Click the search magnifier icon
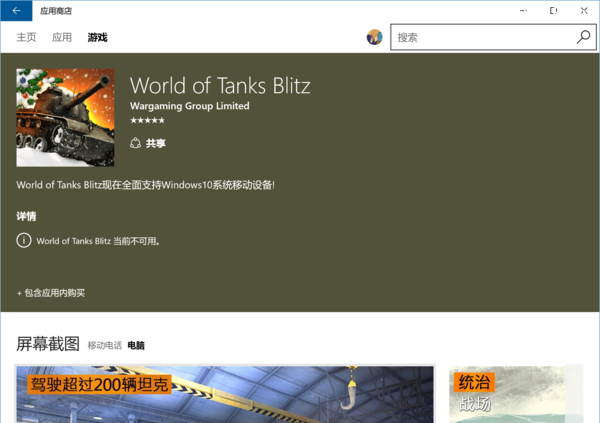Viewport: 600px width, 423px height. (x=583, y=37)
